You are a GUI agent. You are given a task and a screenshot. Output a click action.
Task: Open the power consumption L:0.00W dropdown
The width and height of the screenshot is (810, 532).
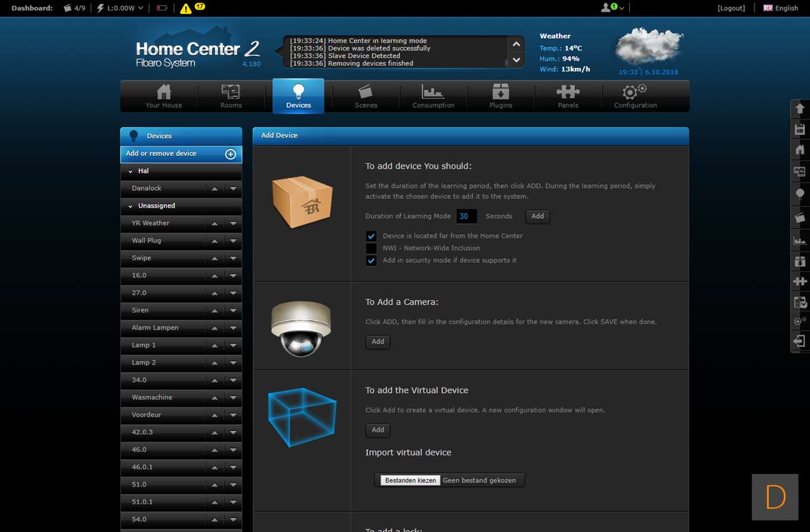coord(119,8)
